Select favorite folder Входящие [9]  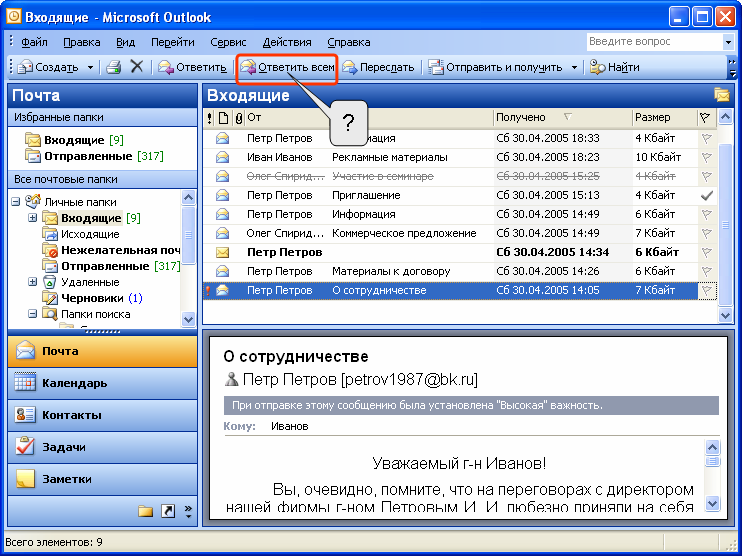(74, 140)
